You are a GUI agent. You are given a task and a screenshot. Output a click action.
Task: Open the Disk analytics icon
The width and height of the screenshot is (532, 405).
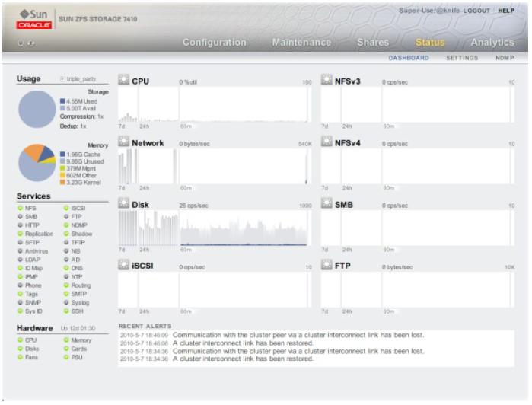pos(123,203)
